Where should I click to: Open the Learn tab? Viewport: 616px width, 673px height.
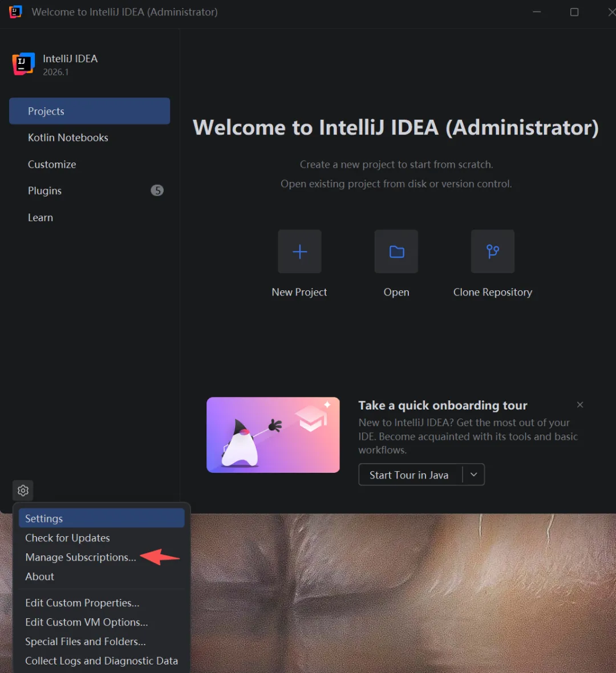[x=90, y=218]
